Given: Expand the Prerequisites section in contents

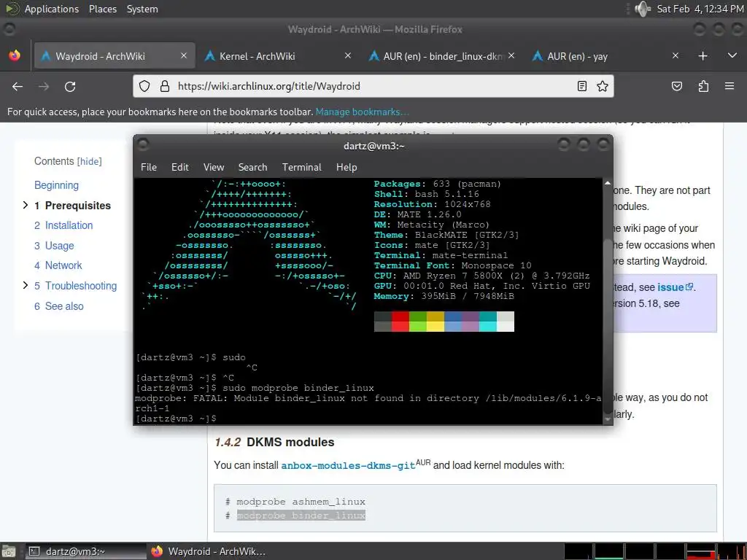Looking at the screenshot, I should pos(26,205).
